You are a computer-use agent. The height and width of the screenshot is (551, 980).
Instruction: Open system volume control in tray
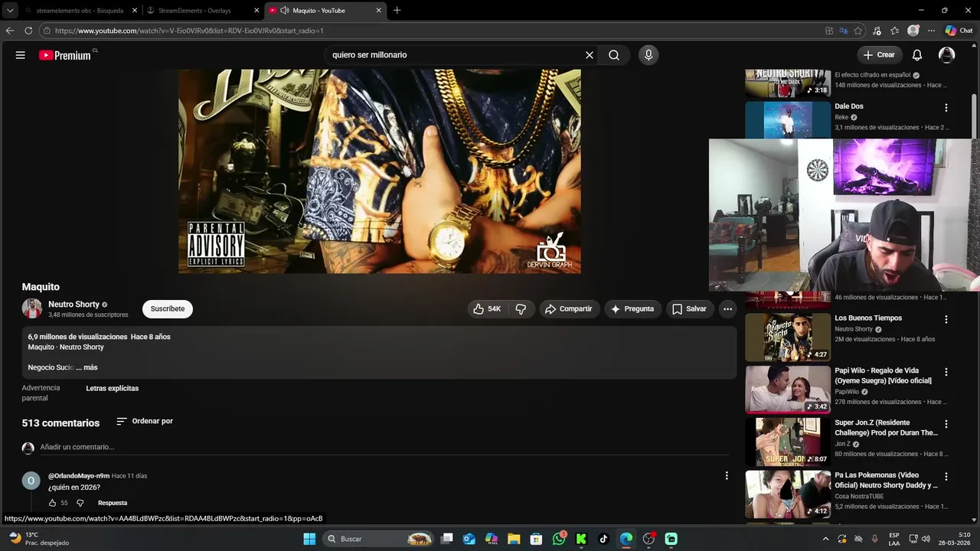point(926,539)
